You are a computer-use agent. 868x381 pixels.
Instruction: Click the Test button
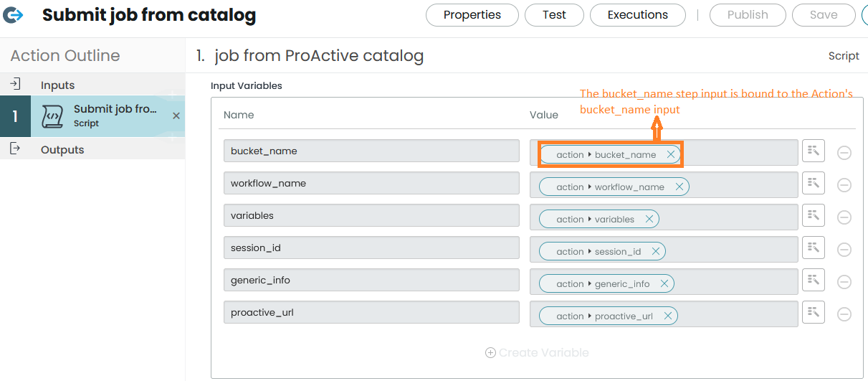pyautogui.click(x=554, y=14)
